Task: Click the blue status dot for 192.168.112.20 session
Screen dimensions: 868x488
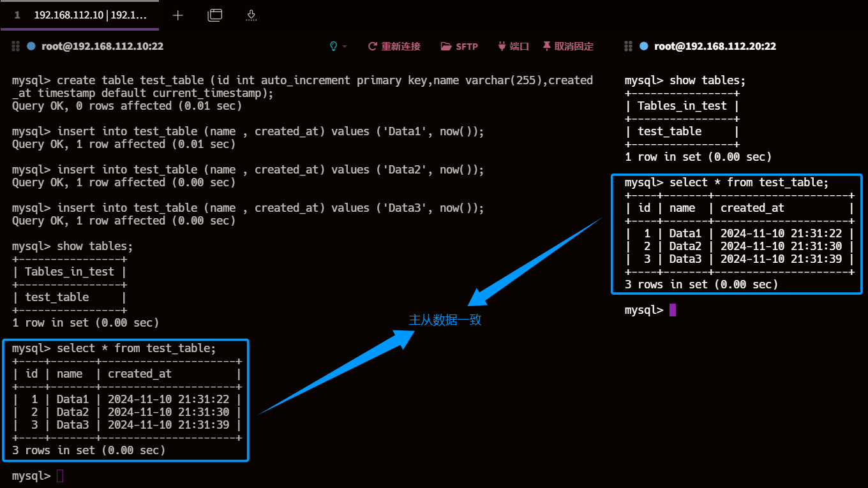Action: pos(643,46)
